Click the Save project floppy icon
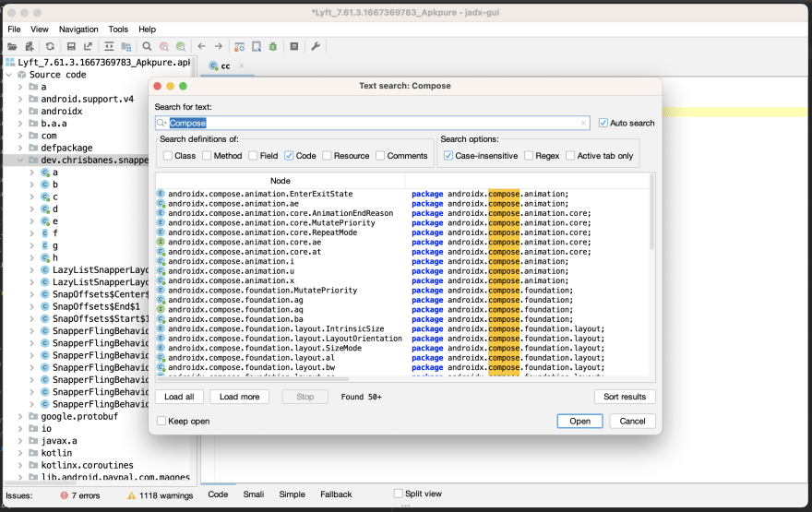Screen dimensions: 812x512 pos(71,47)
